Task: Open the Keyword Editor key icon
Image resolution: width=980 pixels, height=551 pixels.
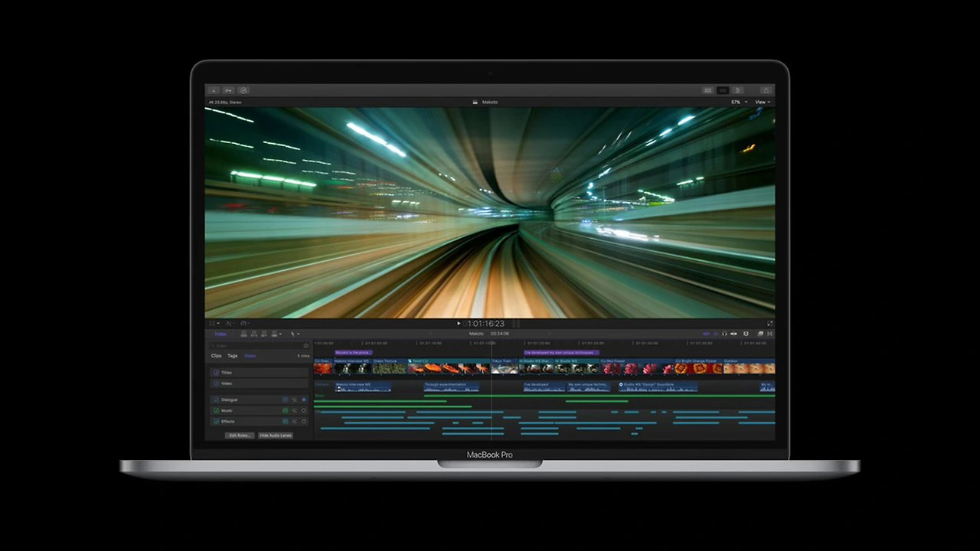Action: click(228, 90)
